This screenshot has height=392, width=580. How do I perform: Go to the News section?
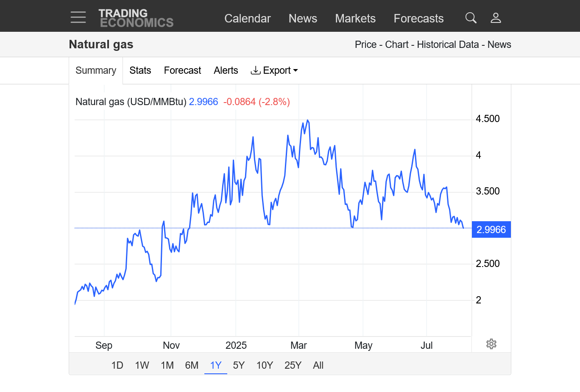303,18
